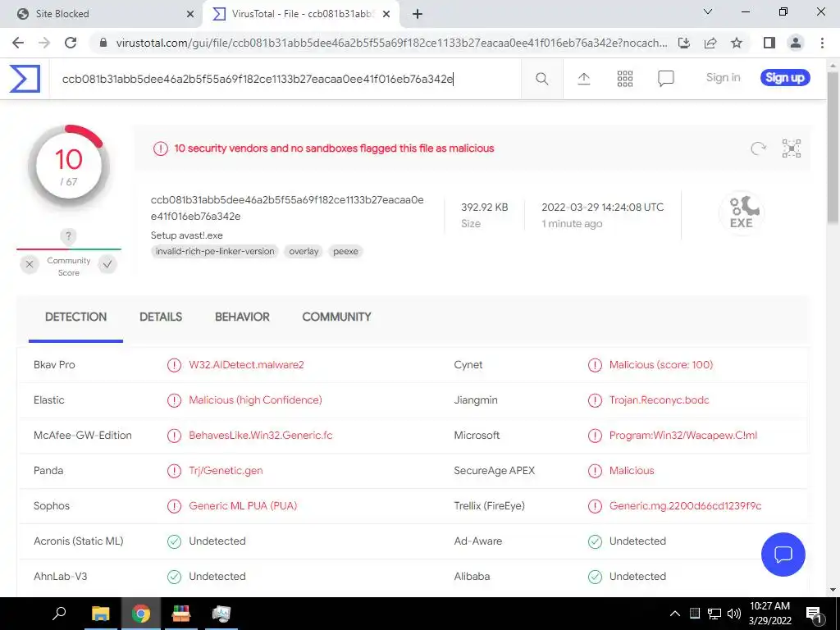
Task: Click the 10/67 detection score gauge
Action: (68, 167)
